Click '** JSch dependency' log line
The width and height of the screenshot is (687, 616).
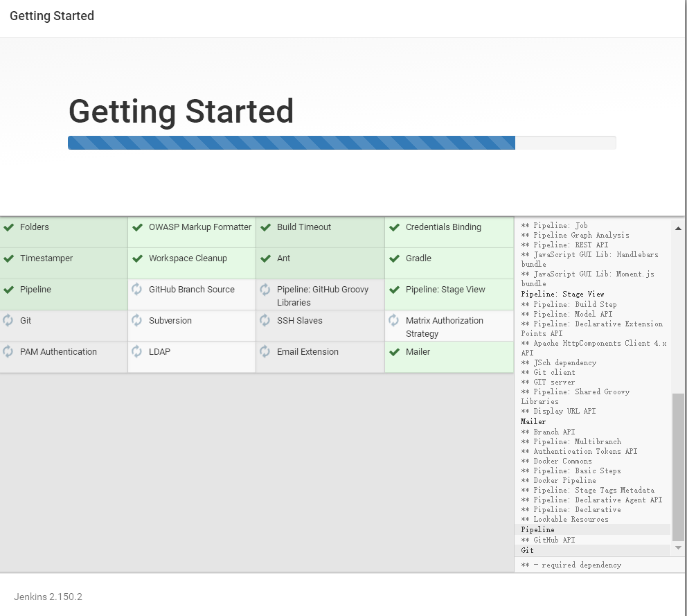(x=559, y=362)
